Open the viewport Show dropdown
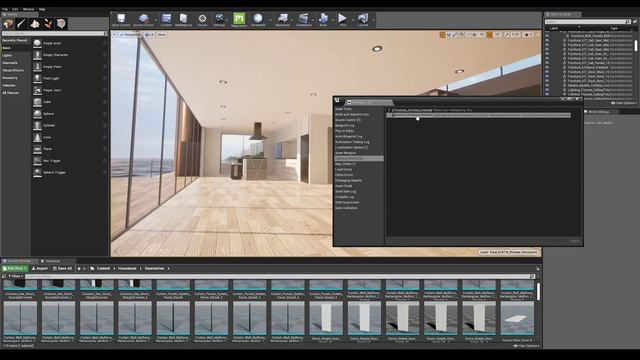The width and height of the screenshot is (640, 360). point(162,35)
